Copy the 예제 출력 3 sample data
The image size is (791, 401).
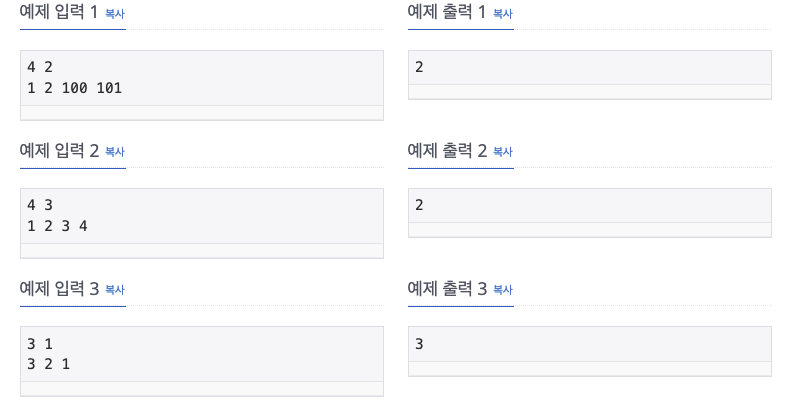[502, 290]
